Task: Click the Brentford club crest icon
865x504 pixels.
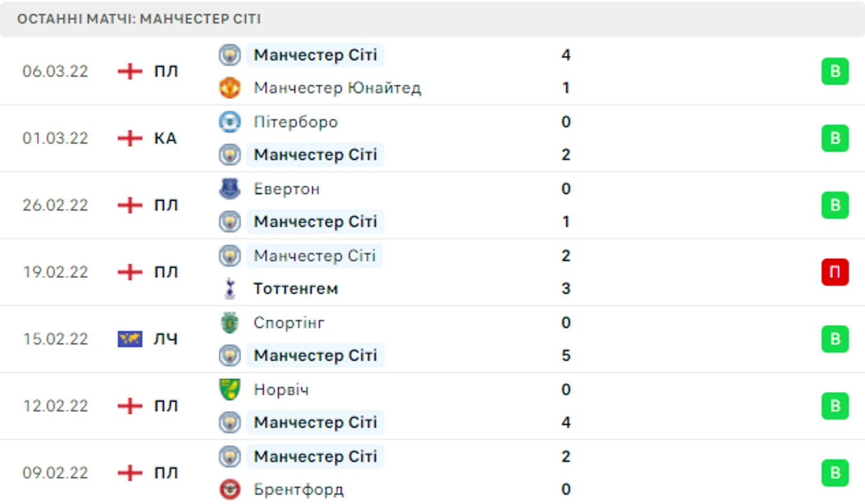Action: (229, 489)
